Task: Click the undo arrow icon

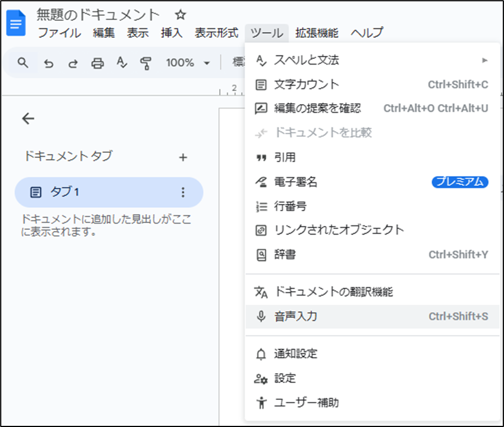Action: click(49, 63)
